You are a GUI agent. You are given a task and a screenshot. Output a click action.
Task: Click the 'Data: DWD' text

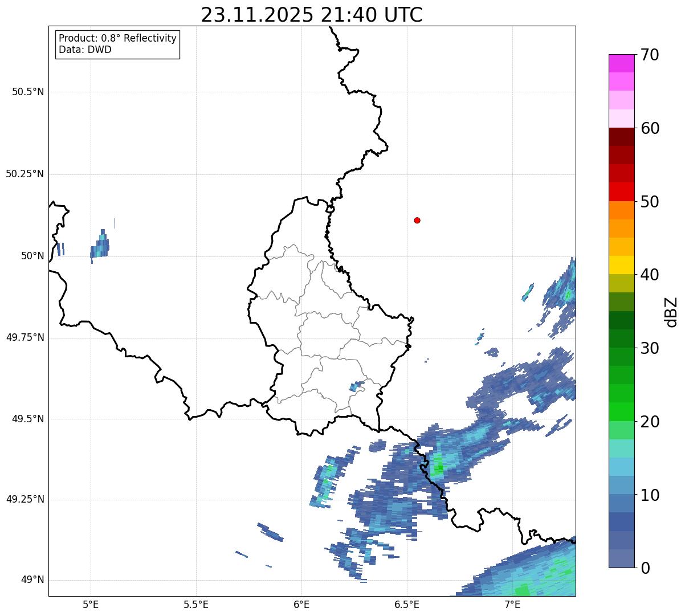[x=85, y=50]
